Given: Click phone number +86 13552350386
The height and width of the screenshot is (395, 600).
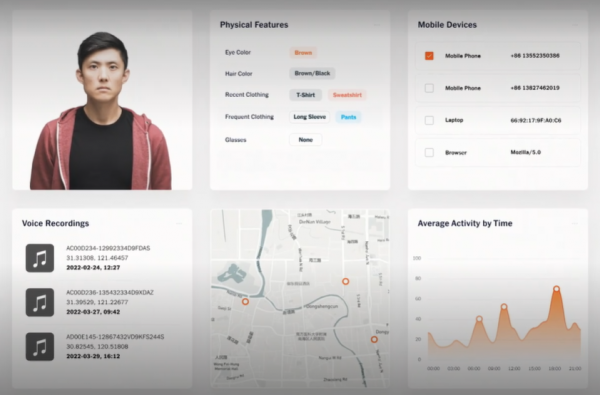Looking at the screenshot, I should (x=535, y=56).
